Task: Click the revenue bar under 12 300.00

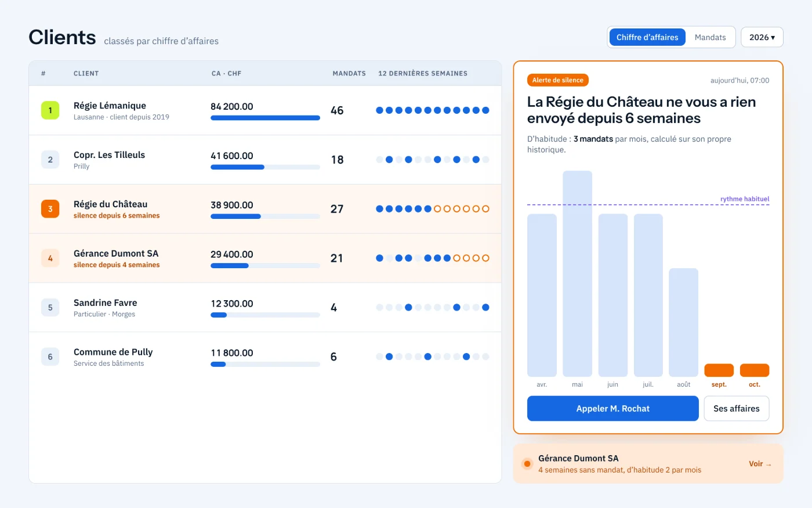Action: [265, 315]
